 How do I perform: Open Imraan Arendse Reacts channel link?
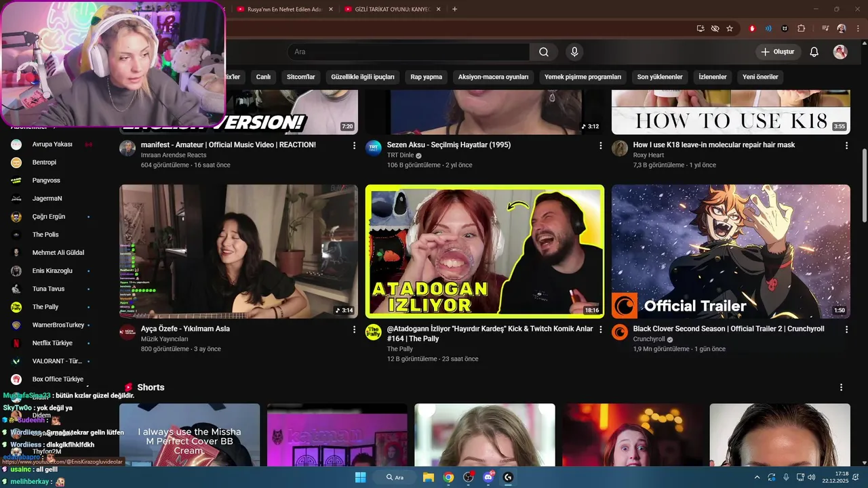coord(174,155)
